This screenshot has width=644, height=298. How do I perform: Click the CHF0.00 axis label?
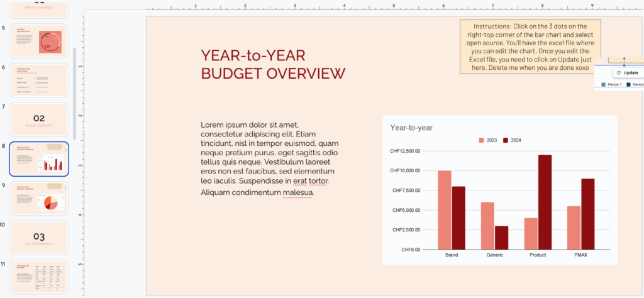(x=410, y=250)
